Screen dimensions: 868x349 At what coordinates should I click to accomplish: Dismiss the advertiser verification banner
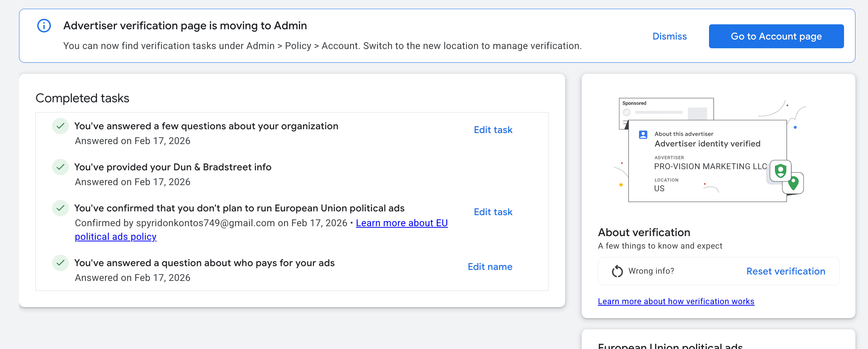(x=669, y=36)
